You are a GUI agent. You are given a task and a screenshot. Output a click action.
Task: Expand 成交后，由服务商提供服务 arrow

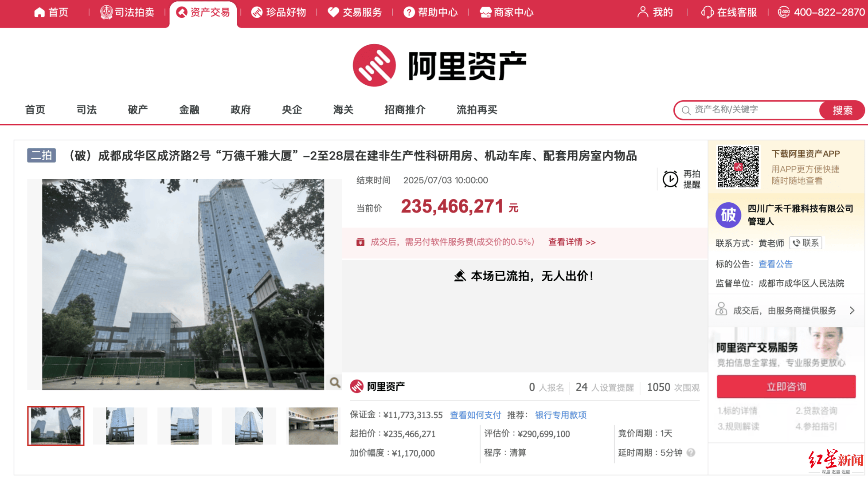(x=852, y=310)
